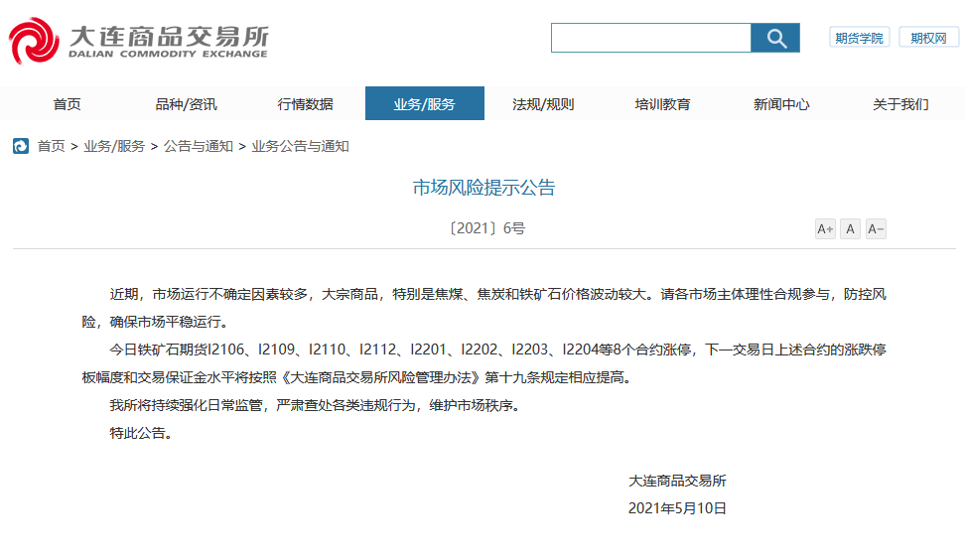Open the 关于我们 menu
The height and width of the screenshot is (560, 965).
(x=901, y=104)
